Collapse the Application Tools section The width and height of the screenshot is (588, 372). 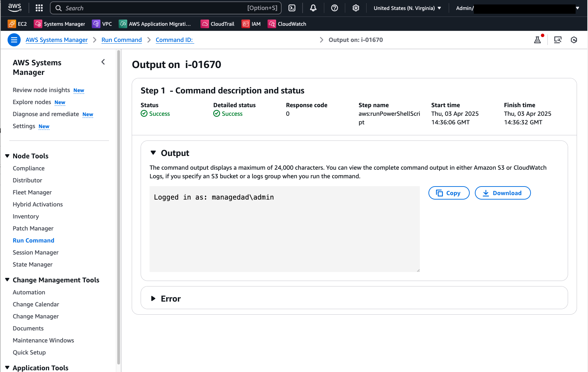click(7, 368)
